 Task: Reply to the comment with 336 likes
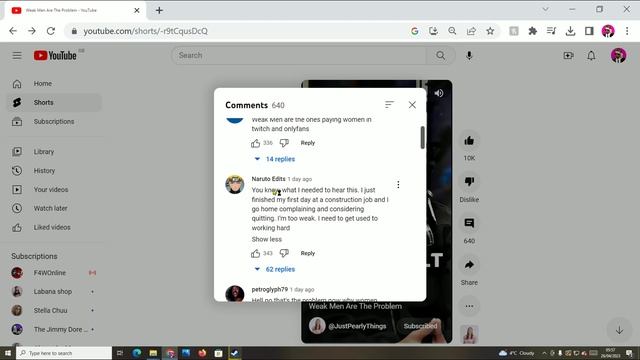tap(308, 143)
